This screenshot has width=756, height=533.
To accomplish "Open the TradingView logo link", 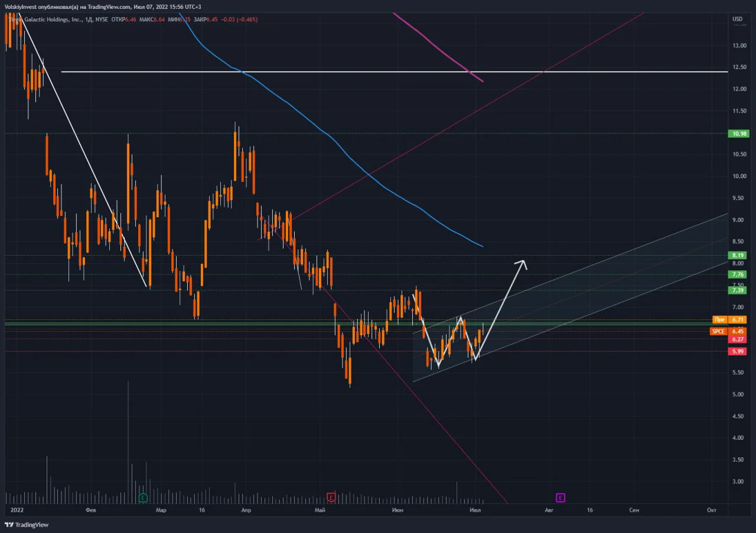I will point(27,525).
